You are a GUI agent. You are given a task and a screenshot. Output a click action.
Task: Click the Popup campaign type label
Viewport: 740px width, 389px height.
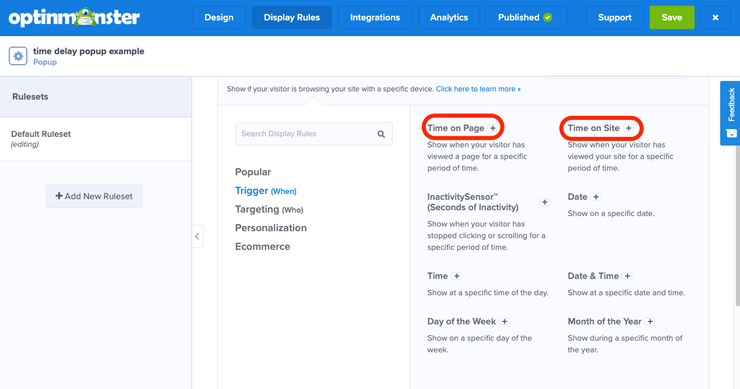point(45,62)
